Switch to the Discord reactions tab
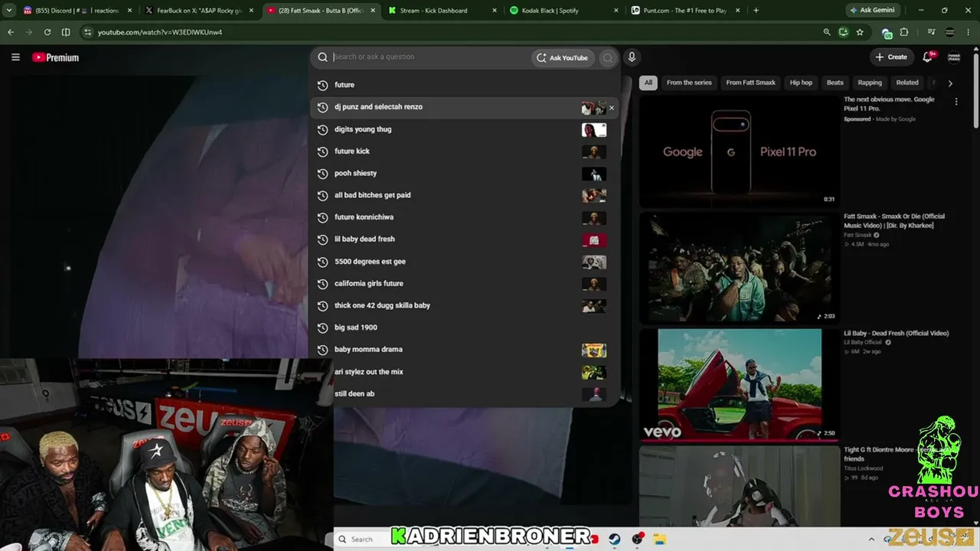This screenshot has width=980, height=551. click(76, 11)
